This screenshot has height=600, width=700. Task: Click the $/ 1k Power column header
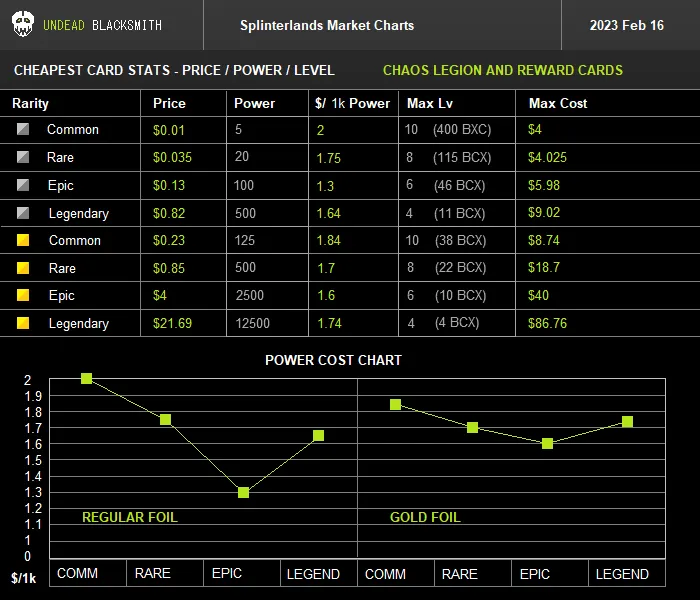tap(352, 103)
